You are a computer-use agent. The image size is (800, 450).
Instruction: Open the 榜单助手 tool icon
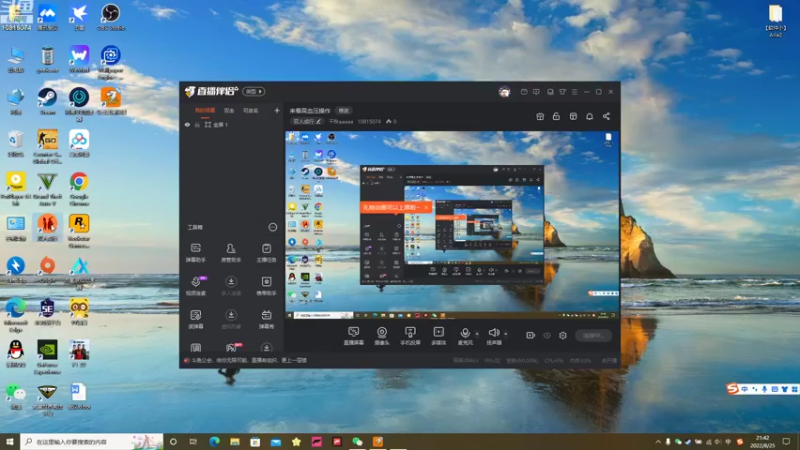coord(266,286)
